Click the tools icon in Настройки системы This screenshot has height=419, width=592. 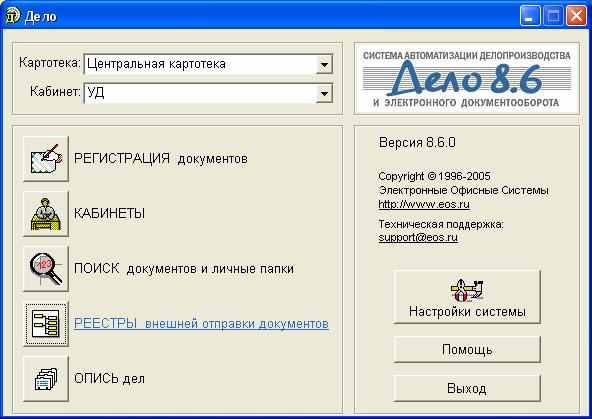[x=467, y=290]
